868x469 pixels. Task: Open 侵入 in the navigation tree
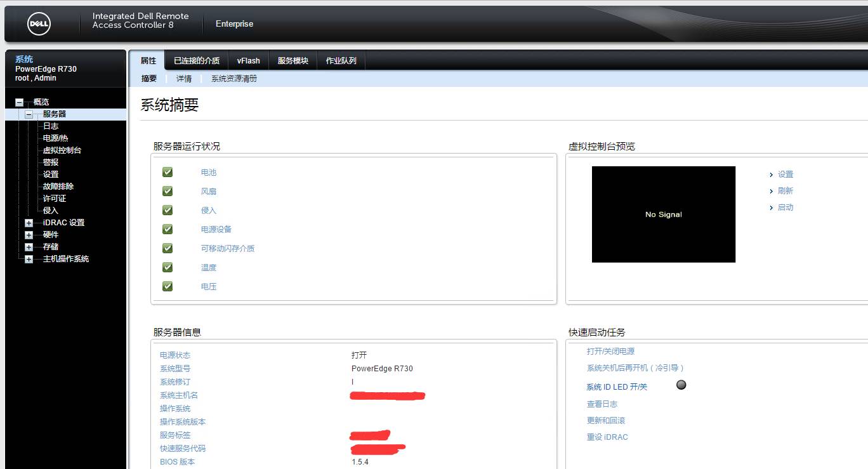pos(51,211)
